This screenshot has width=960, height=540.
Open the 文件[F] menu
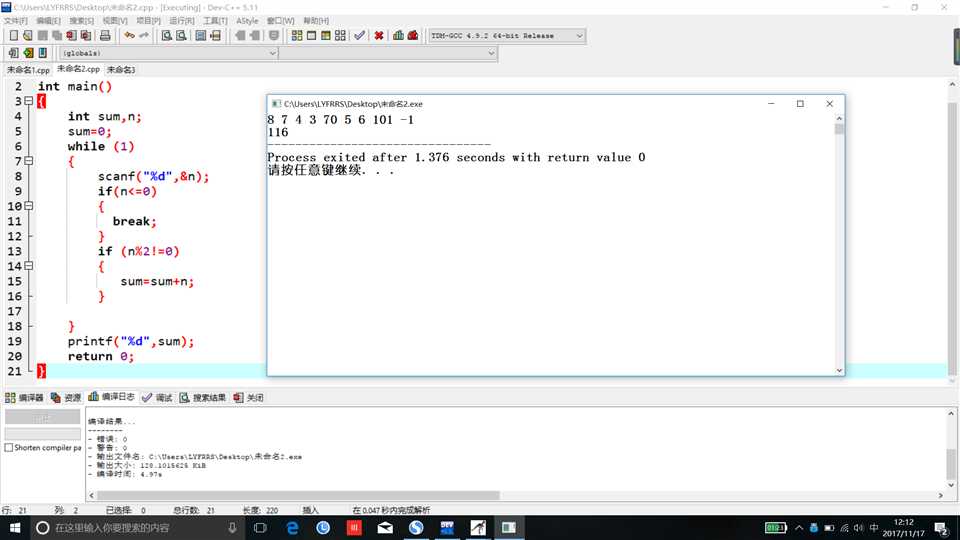tap(16, 21)
